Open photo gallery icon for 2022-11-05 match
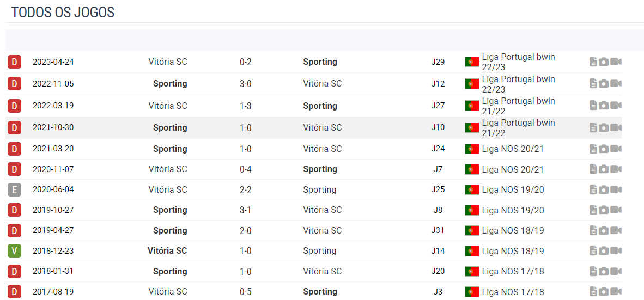The width and height of the screenshot is (644, 300). pyautogui.click(x=603, y=84)
